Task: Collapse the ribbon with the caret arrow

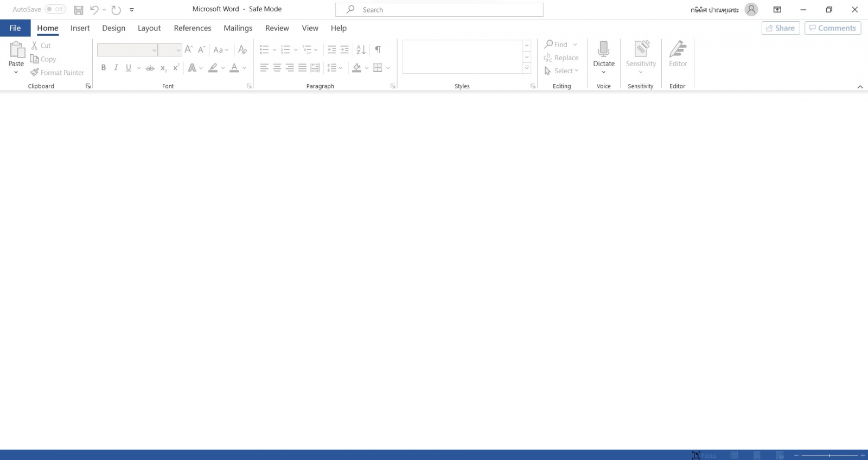Action: click(860, 87)
